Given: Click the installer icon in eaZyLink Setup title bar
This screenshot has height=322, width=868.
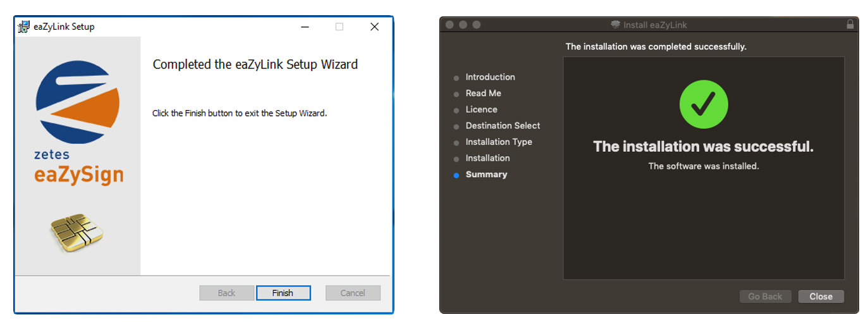Looking at the screenshot, I should click(x=23, y=27).
